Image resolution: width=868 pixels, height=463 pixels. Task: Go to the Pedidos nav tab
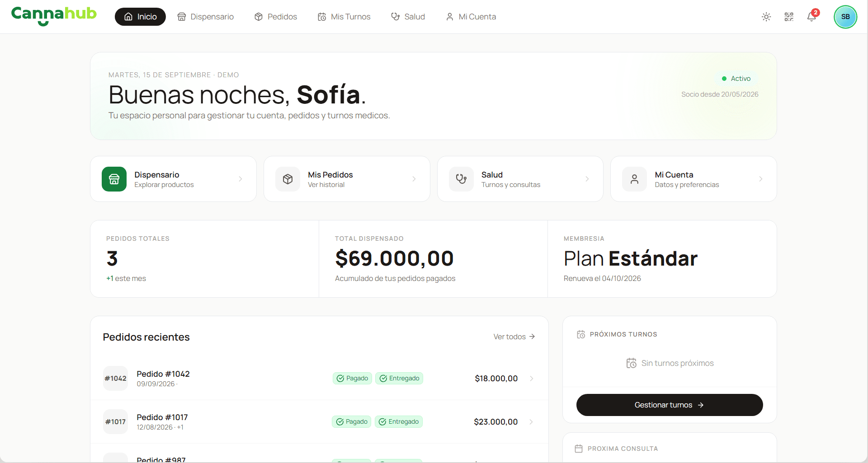276,17
